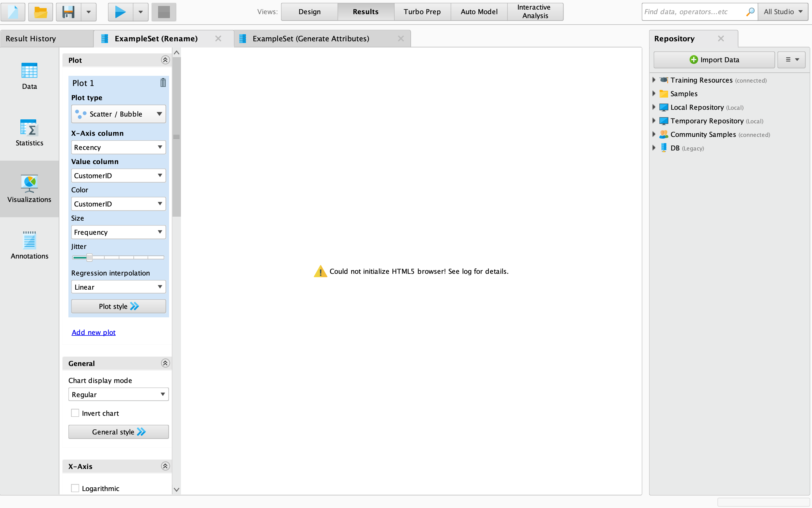The image size is (812, 508).
Task: Open the Annotations view
Action: click(x=29, y=246)
